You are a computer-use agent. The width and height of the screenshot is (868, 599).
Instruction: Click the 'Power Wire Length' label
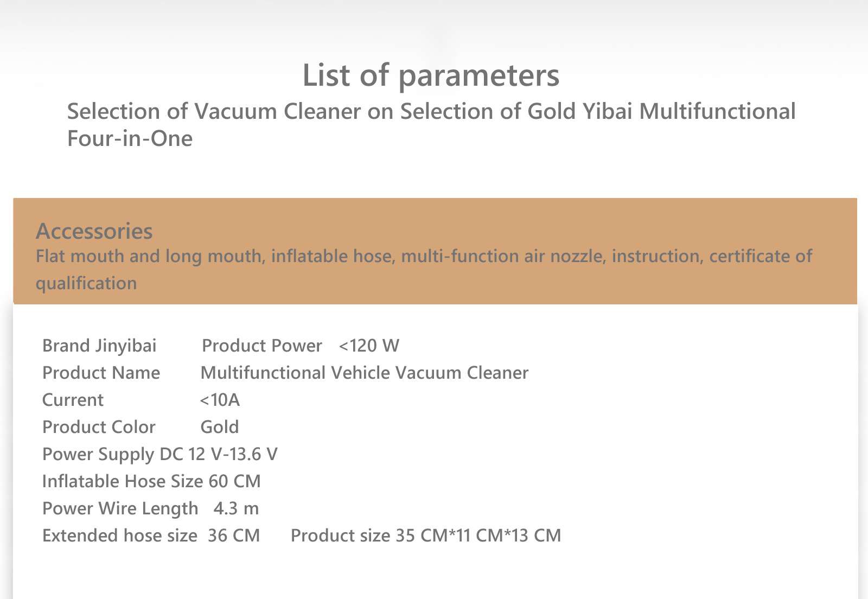click(x=120, y=509)
